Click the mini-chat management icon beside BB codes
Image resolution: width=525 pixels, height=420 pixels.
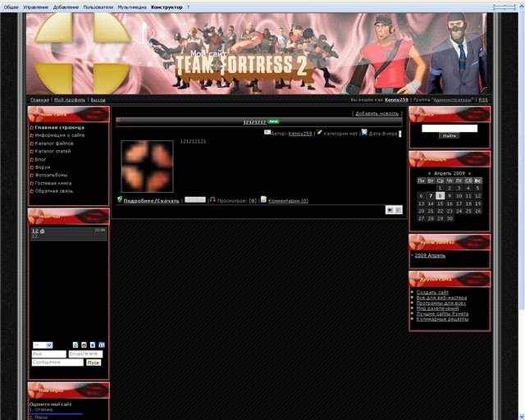click(x=102, y=345)
